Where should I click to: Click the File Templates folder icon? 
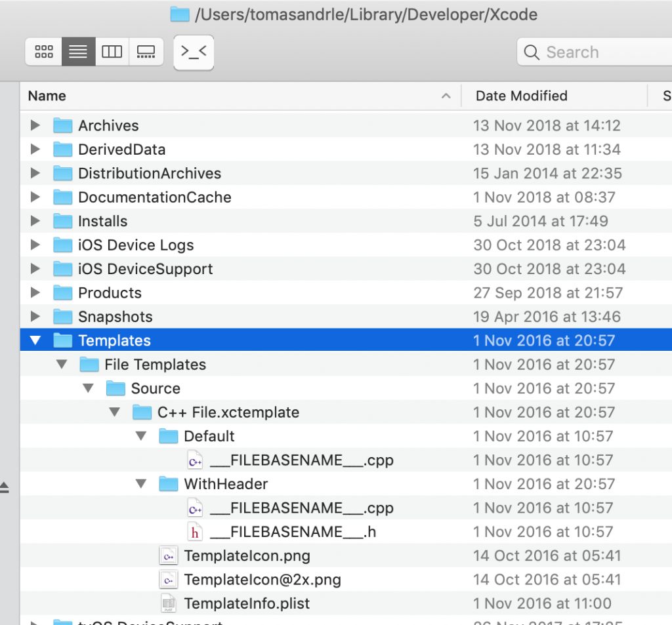(89, 365)
